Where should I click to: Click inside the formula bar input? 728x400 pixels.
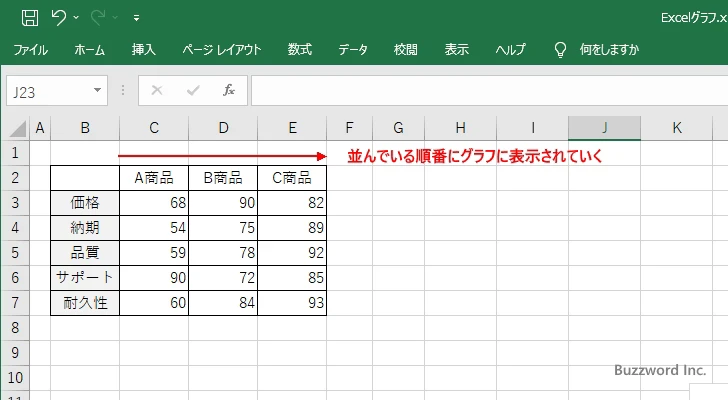480,90
